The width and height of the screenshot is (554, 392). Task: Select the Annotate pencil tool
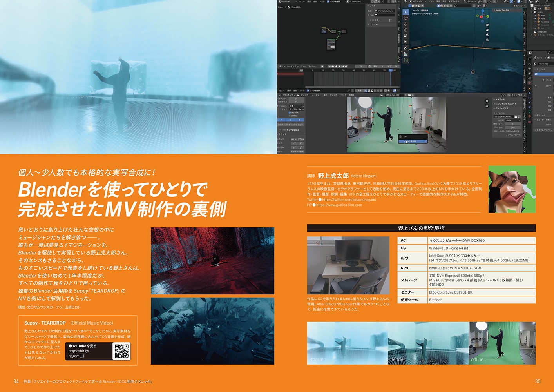406,48
